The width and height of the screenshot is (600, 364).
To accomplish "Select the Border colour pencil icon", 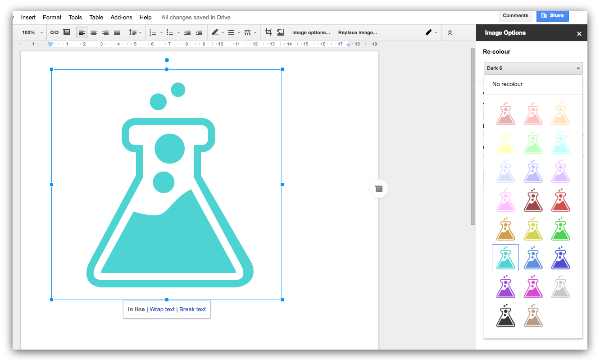I will point(215,32).
